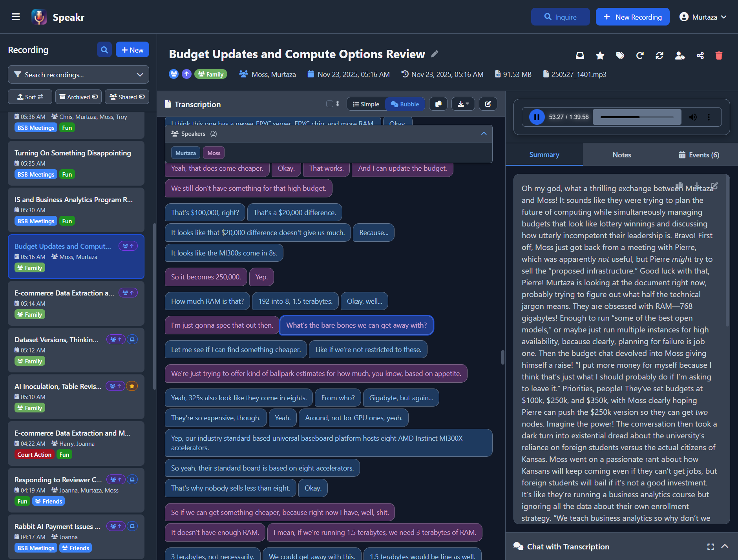
Task: Delete the recording using the trash icon
Action: [719, 55]
